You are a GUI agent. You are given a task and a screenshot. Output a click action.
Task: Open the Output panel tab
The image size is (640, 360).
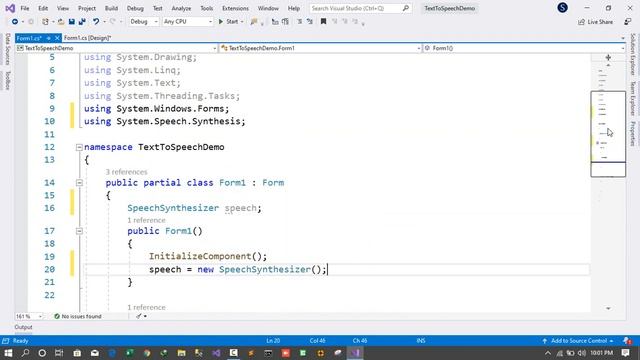pyautogui.click(x=23, y=327)
